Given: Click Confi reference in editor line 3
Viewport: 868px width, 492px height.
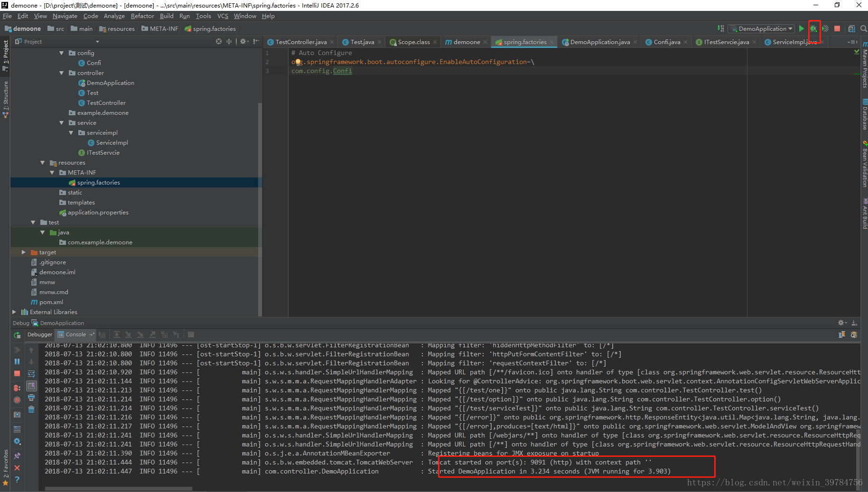Looking at the screenshot, I should 342,71.
